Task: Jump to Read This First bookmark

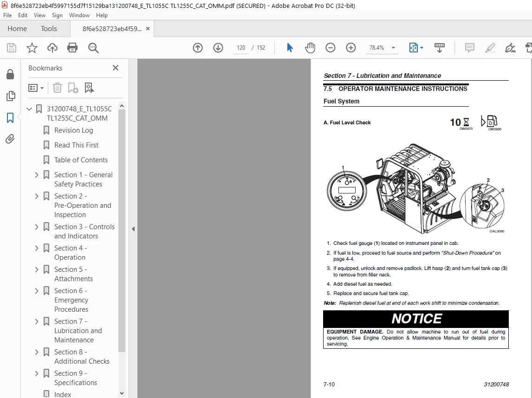Action: click(76, 145)
